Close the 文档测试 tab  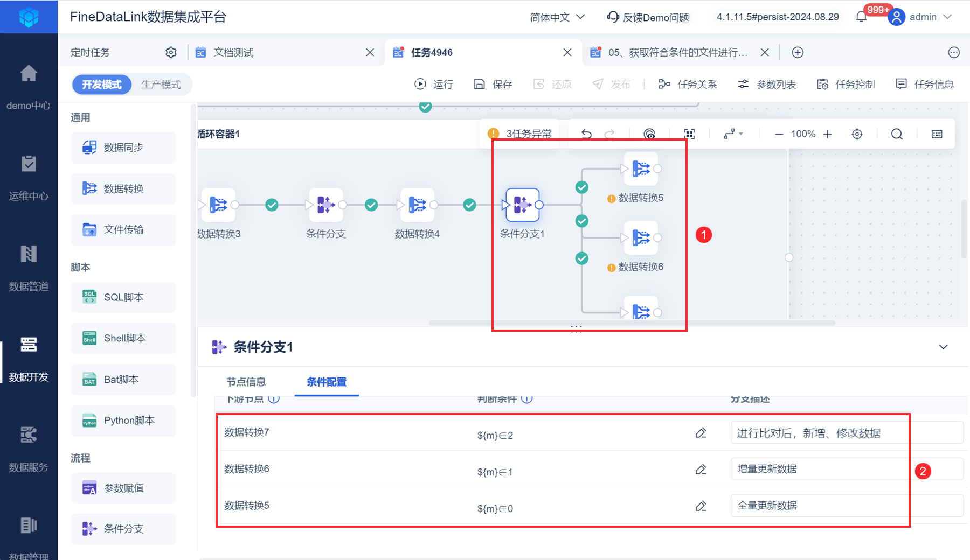tap(370, 52)
